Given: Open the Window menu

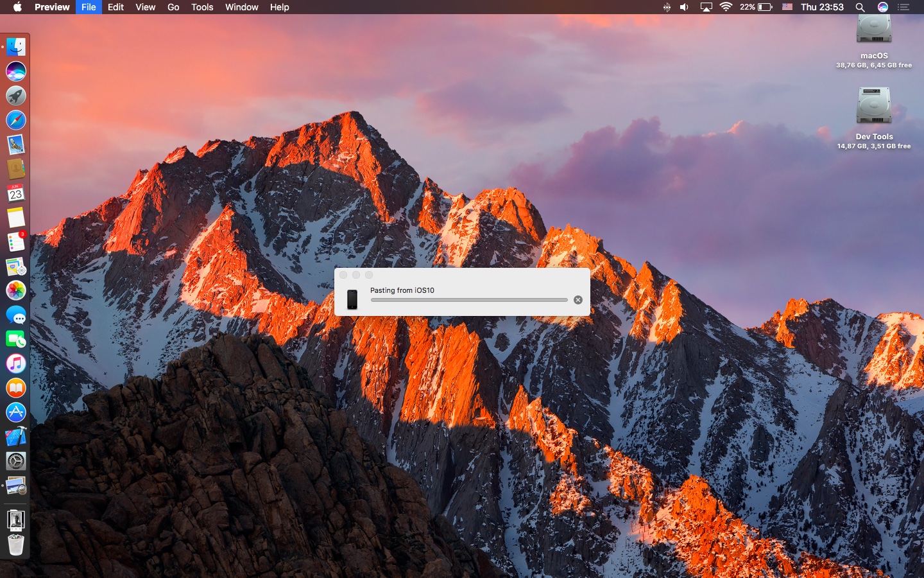Looking at the screenshot, I should point(242,7).
